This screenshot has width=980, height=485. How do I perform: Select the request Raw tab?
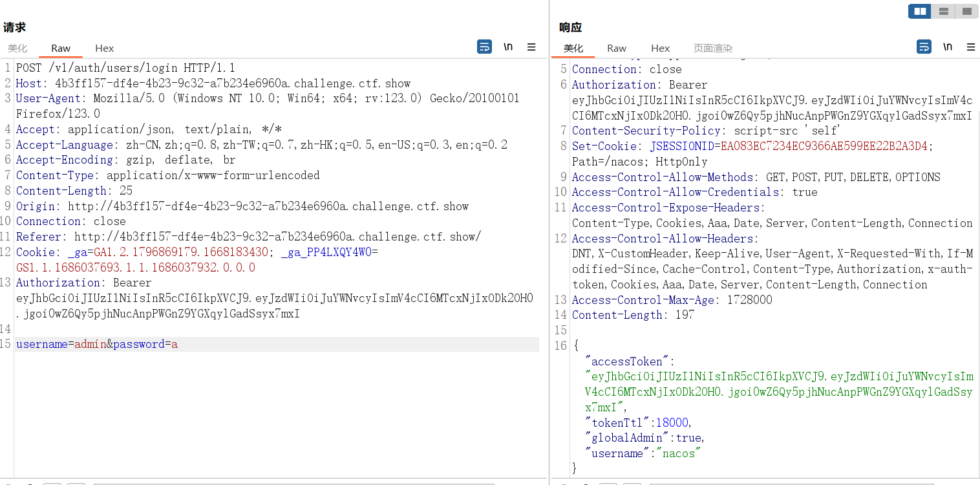[61, 48]
